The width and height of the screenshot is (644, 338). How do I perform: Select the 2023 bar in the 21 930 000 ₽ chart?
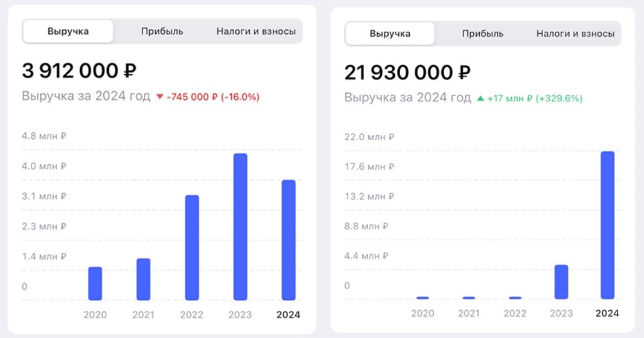(561, 281)
